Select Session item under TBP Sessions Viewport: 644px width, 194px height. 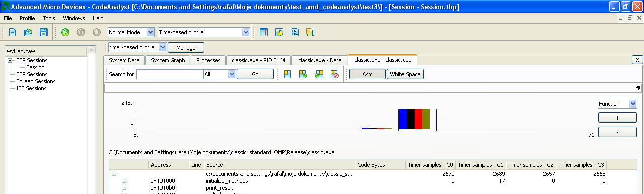point(35,67)
